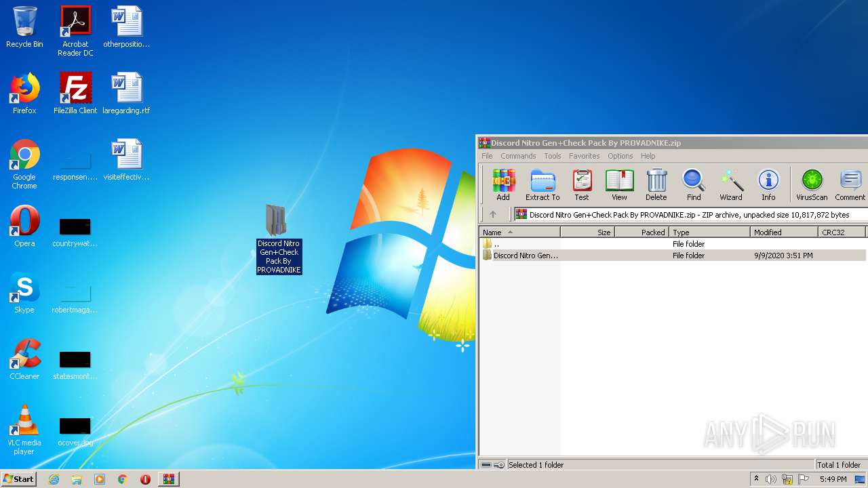Viewport: 868px width, 488px height.
Task: Sort by Packed column header
Action: tap(642, 232)
